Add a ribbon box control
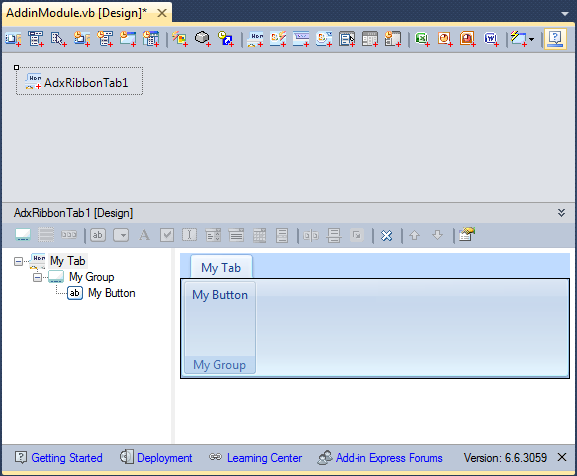This screenshot has height=476, width=577. [x=46, y=235]
